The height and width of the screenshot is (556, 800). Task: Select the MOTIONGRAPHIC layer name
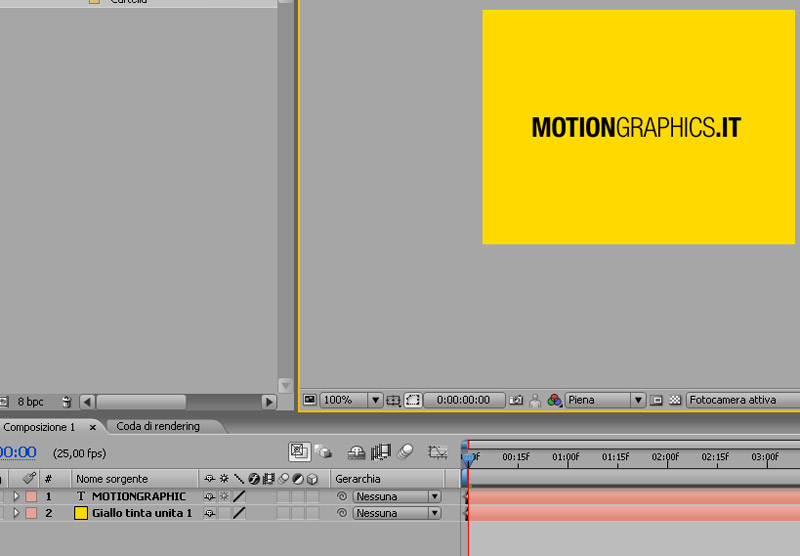click(x=139, y=496)
